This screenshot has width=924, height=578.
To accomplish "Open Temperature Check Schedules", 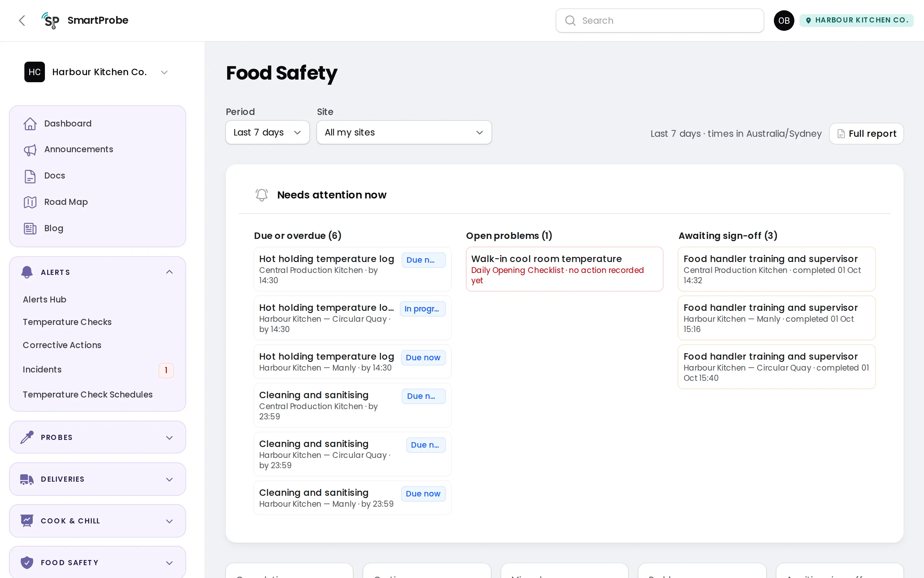I will pyautogui.click(x=88, y=395).
